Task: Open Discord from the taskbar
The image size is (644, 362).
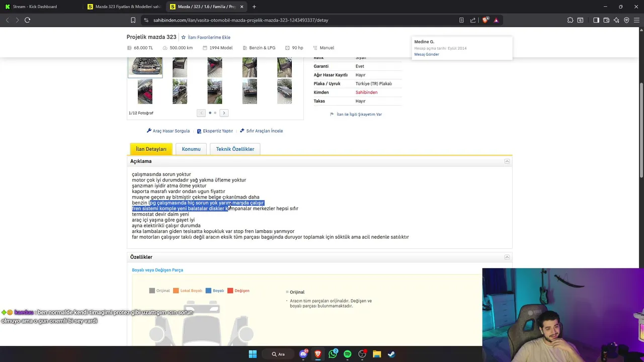Action: (303, 354)
